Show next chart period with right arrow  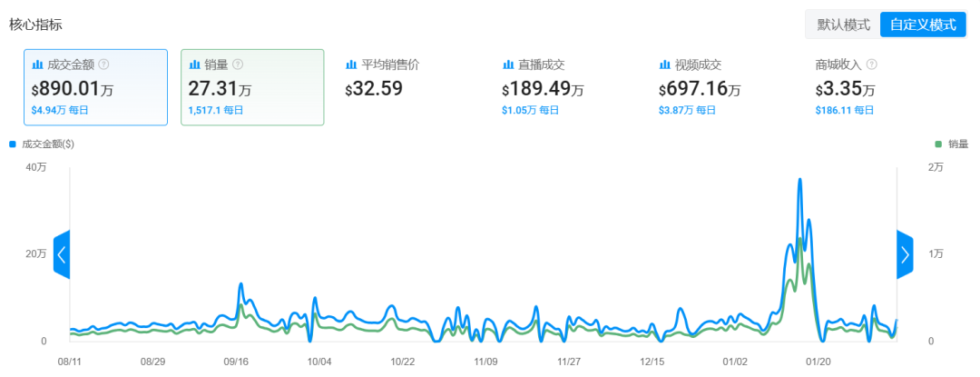(x=905, y=254)
